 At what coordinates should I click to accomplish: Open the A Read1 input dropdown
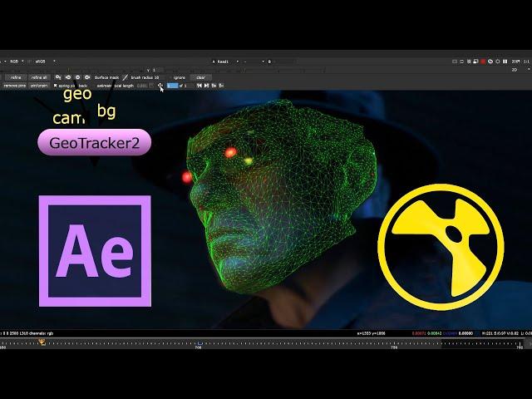point(225,62)
